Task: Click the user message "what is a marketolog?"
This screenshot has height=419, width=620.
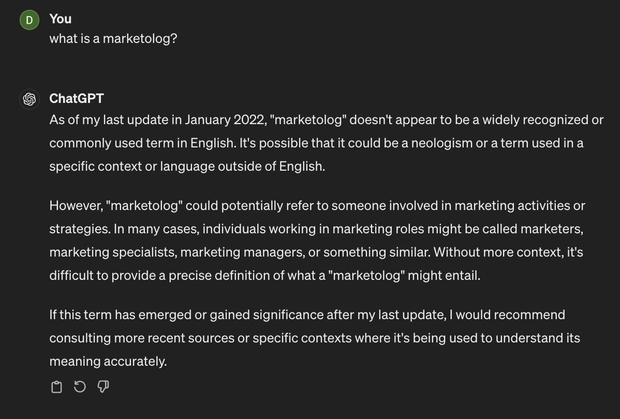Action: (x=113, y=39)
